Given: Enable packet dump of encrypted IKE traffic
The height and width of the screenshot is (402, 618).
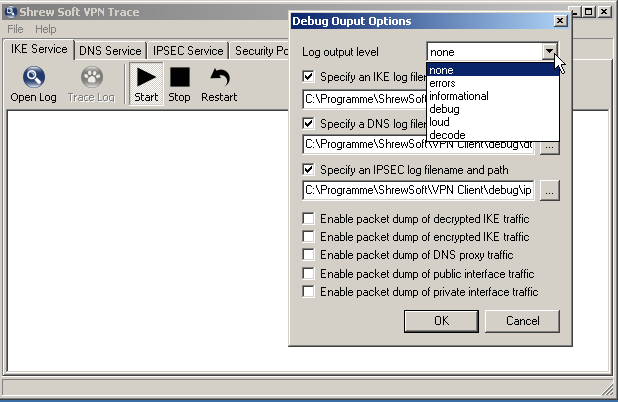Looking at the screenshot, I should click(x=308, y=237).
